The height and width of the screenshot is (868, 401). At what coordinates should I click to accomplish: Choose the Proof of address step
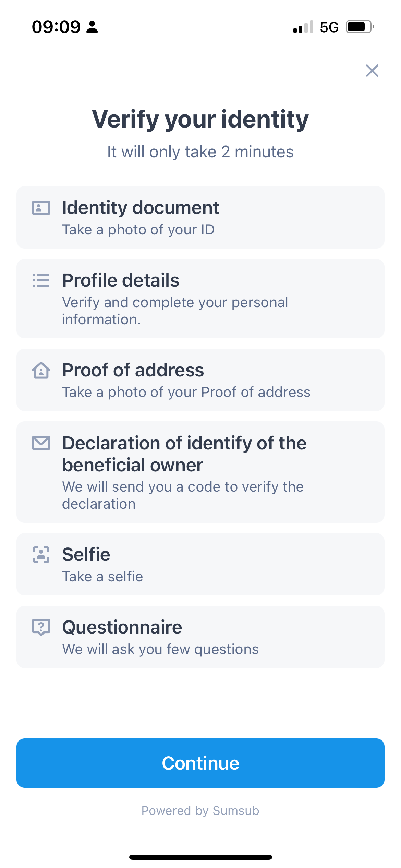click(133, 370)
